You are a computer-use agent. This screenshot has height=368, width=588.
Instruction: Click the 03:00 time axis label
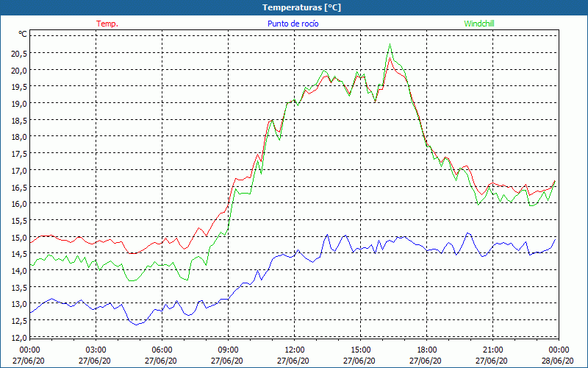click(x=96, y=350)
